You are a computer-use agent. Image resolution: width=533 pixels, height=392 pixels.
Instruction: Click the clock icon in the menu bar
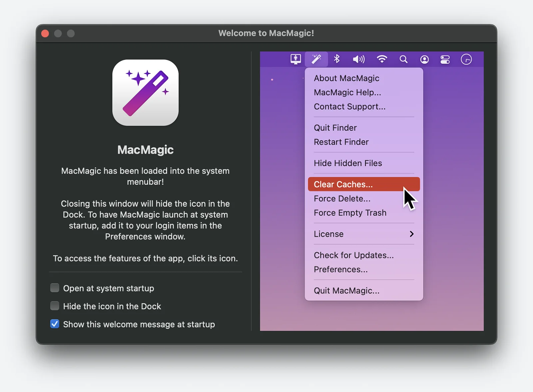[x=466, y=59]
